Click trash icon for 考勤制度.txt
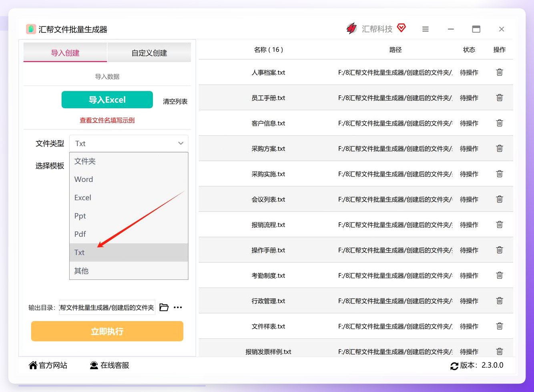Screen dimensions: 534x392 point(500,275)
